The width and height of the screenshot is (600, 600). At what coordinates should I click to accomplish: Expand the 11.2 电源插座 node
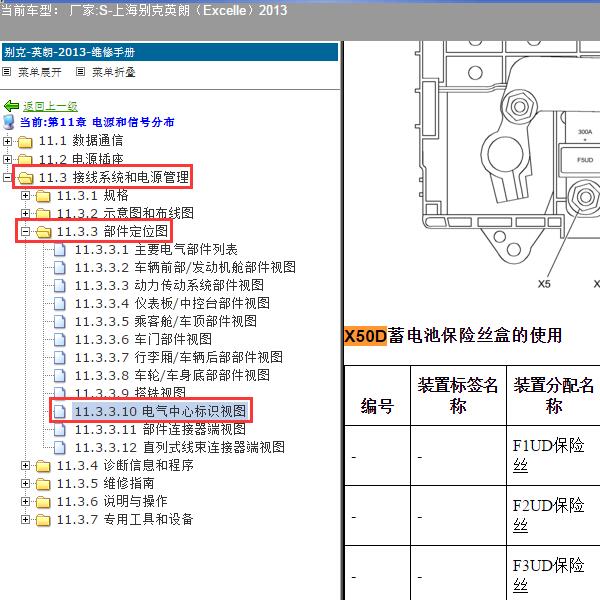(x=7, y=159)
